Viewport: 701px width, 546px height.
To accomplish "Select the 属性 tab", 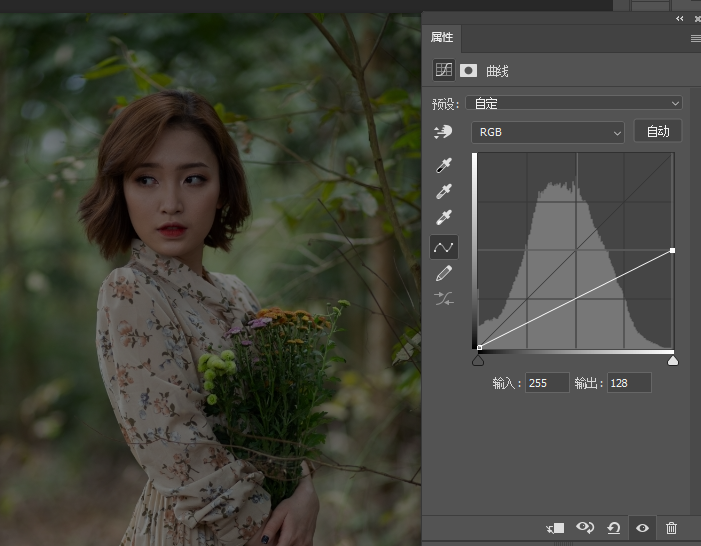I will pyautogui.click(x=442, y=38).
